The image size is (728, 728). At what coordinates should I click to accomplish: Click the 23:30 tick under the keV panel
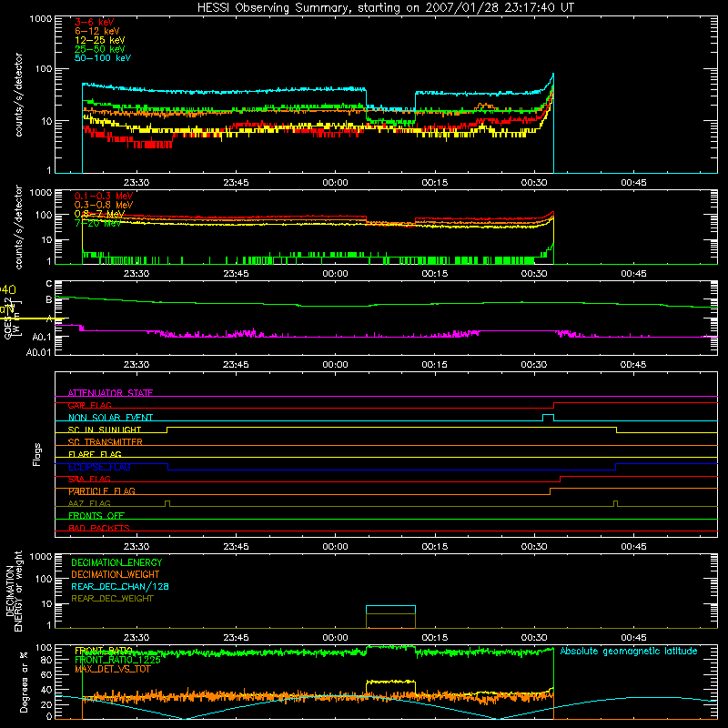136,183
